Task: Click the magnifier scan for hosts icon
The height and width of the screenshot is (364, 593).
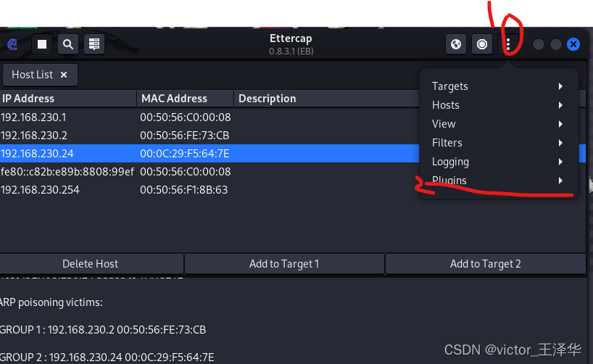Action: 67,44
